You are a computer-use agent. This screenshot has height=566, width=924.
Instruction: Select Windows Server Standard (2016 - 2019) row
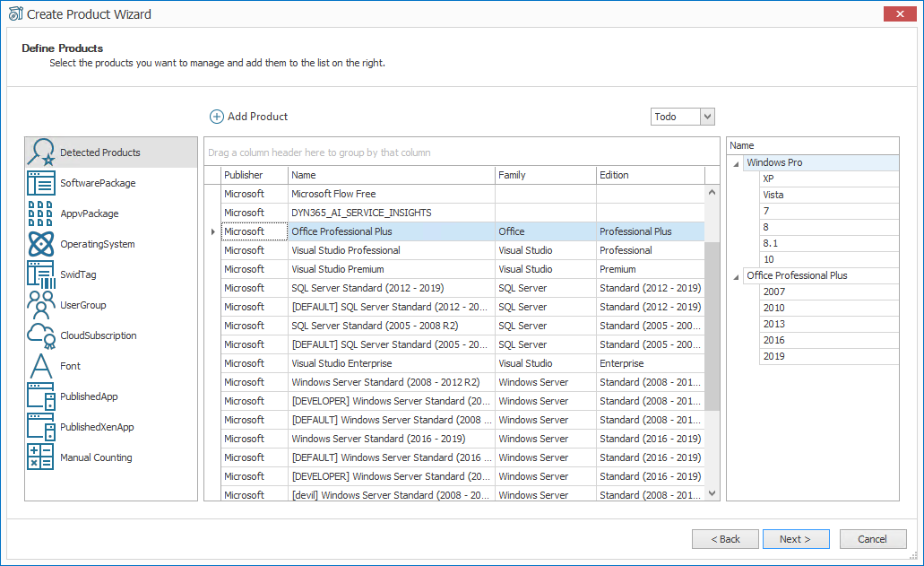click(462, 440)
